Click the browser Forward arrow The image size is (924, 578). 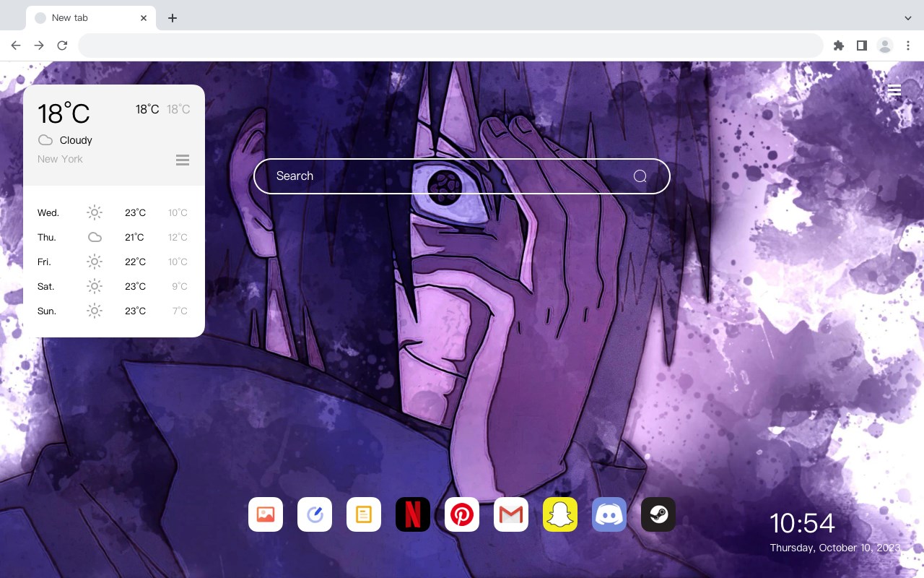(39, 46)
